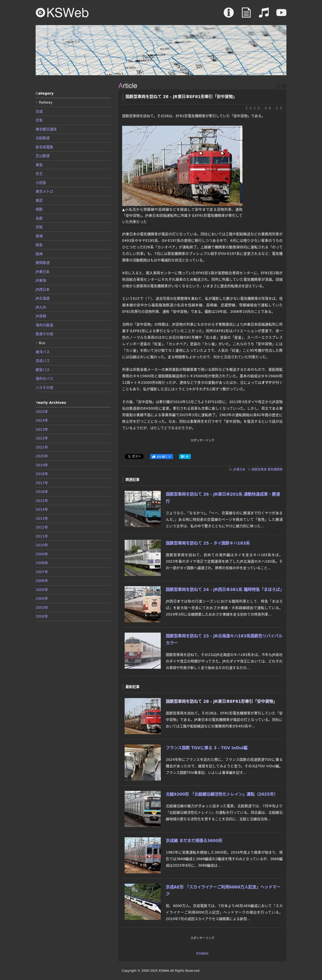Select the 東京都交通局 category

(46, 129)
